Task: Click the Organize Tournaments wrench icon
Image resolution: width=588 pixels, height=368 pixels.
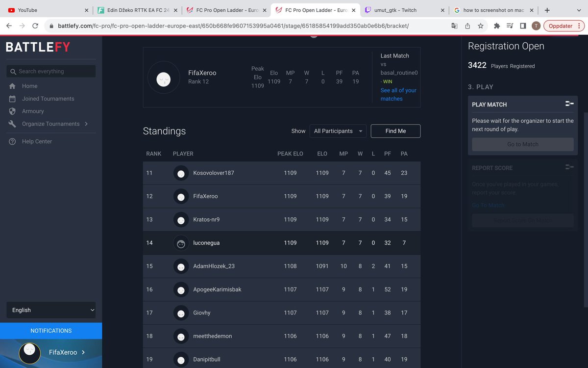Action: (13, 124)
